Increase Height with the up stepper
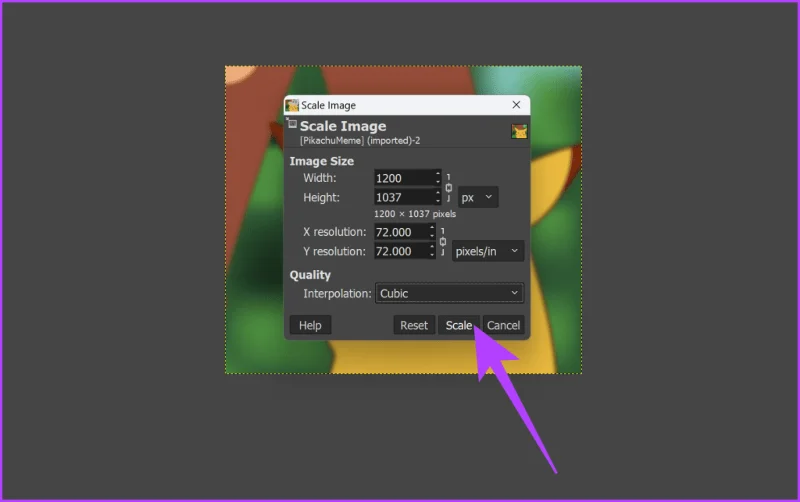This screenshot has width=800, height=502. click(x=438, y=193)
